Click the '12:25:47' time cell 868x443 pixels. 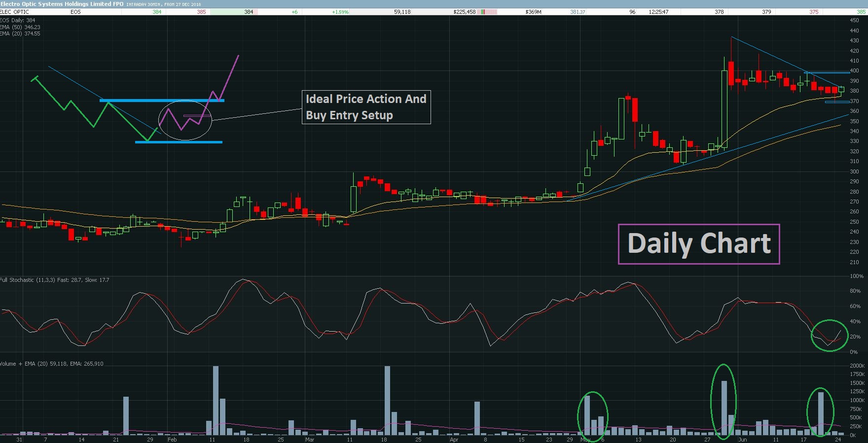click(658, 12)
